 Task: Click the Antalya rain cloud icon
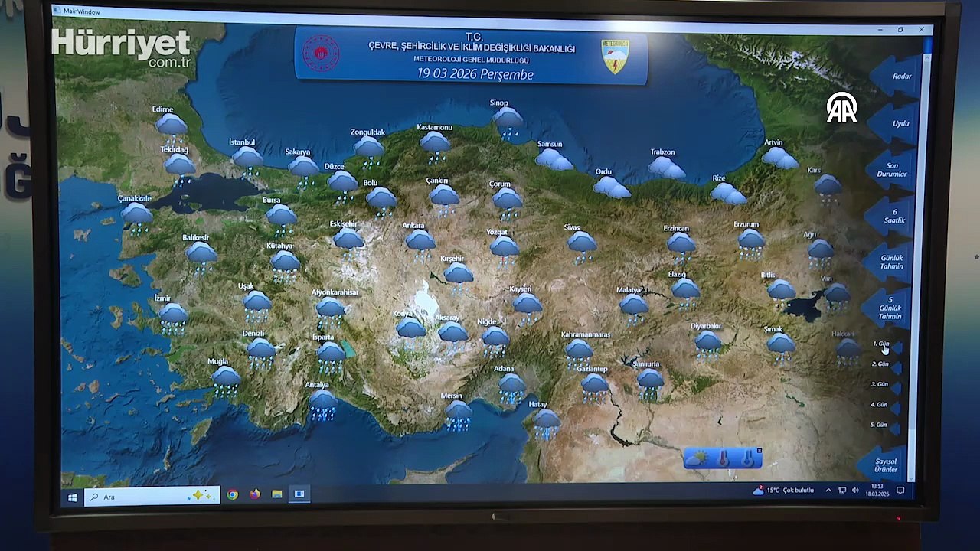[323, 405]
